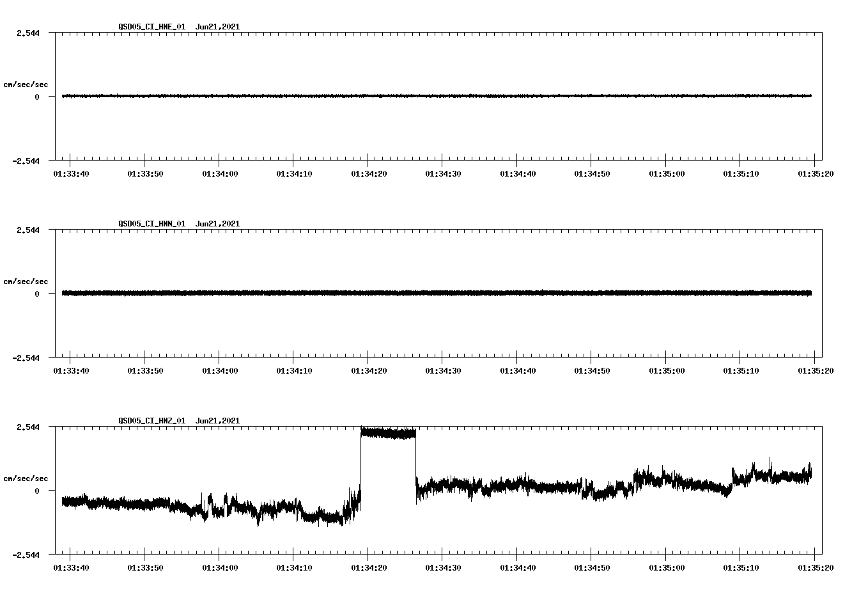Click 01:34:10 time label under HNZ plot

(294, 567)
